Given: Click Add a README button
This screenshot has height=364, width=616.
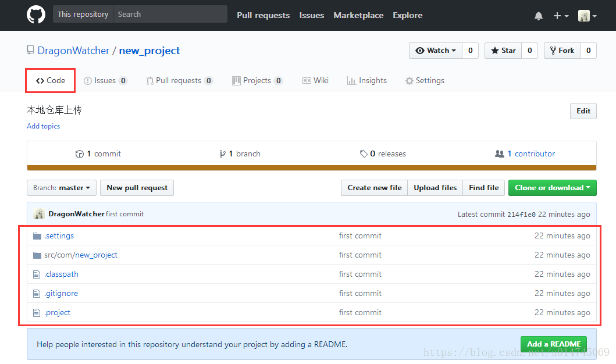Looking at the screenshot, I should click(554, 344).
